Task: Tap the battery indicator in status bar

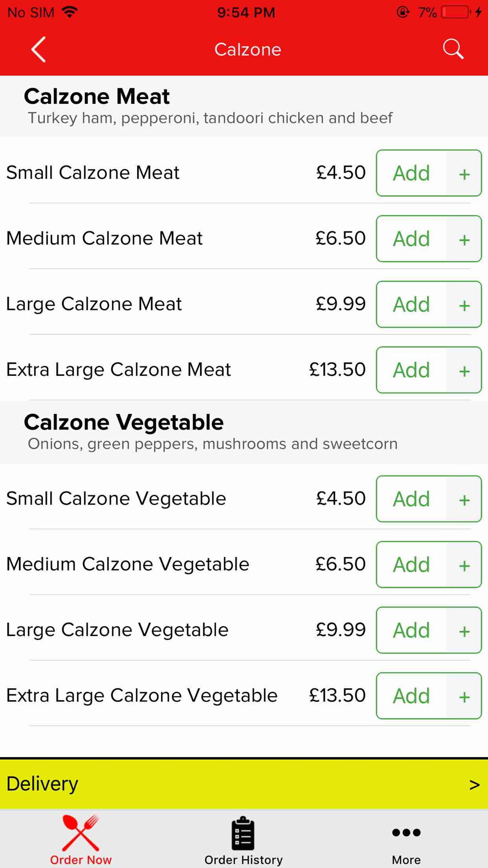Action: coord(455,12)
